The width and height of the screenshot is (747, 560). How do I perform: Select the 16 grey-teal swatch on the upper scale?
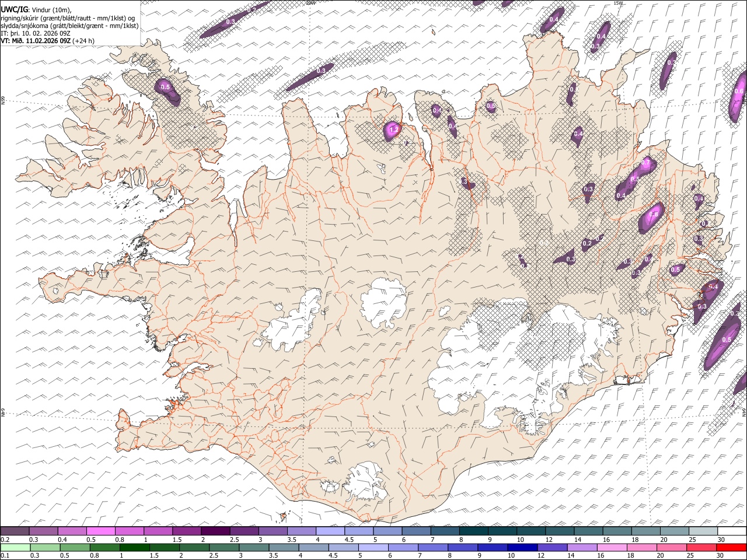[x=617, y=531]
